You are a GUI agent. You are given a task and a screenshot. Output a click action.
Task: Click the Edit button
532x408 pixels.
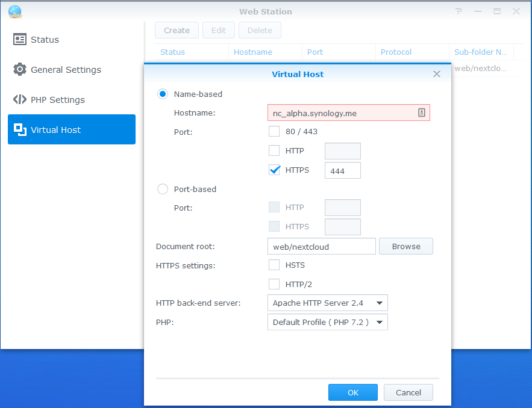pos(219,30)
